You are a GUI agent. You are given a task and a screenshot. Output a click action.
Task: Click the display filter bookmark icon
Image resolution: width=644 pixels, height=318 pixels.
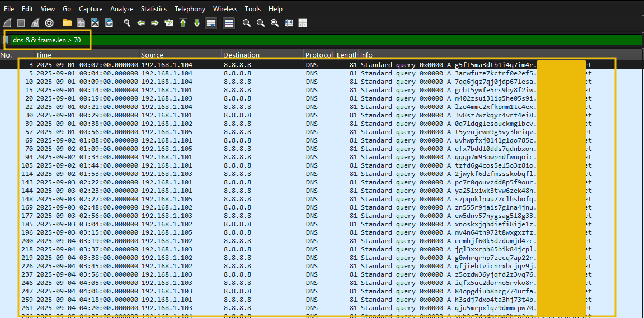tap(6, 40)
